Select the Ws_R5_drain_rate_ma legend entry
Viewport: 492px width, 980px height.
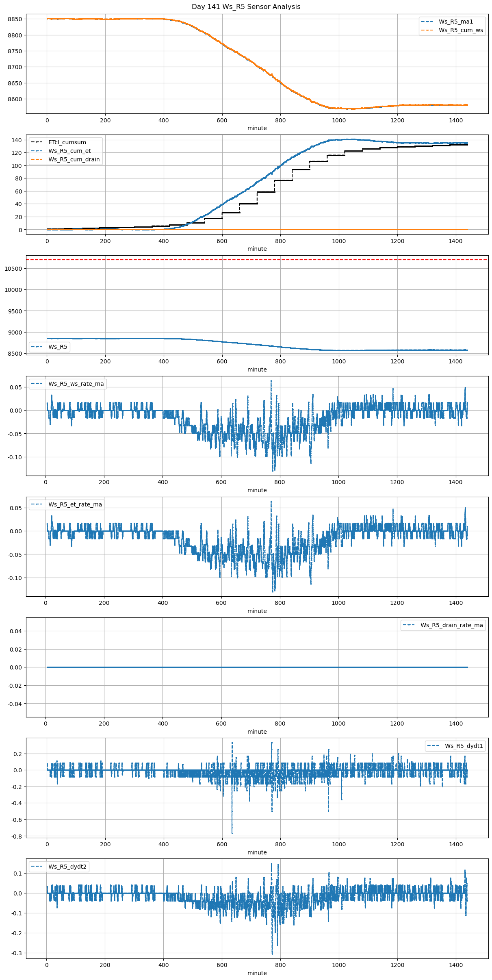[x=451, y=625]
